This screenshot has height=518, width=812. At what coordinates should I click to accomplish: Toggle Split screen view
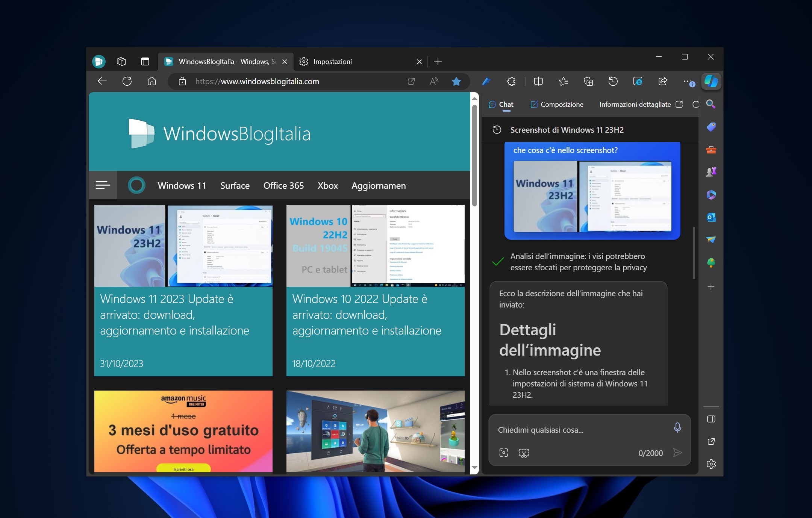(538, 81)
